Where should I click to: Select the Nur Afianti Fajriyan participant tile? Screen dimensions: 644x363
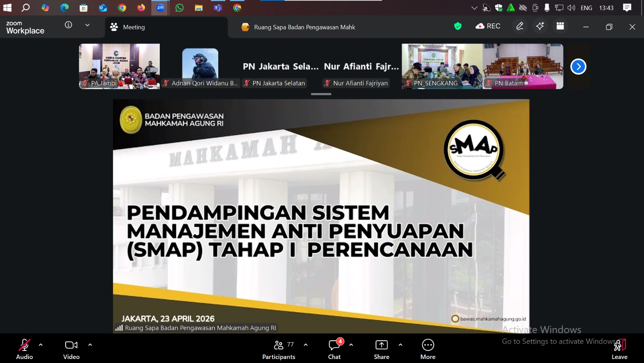pos(361,66)
